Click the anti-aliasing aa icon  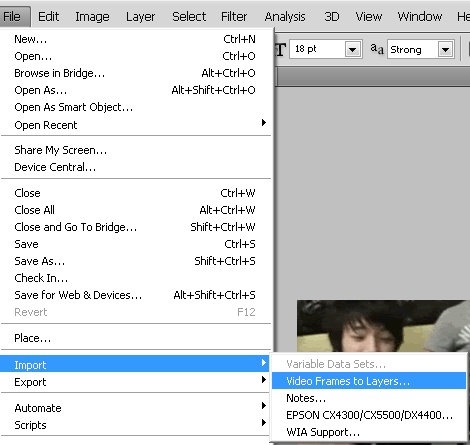[x=377, y=49]
